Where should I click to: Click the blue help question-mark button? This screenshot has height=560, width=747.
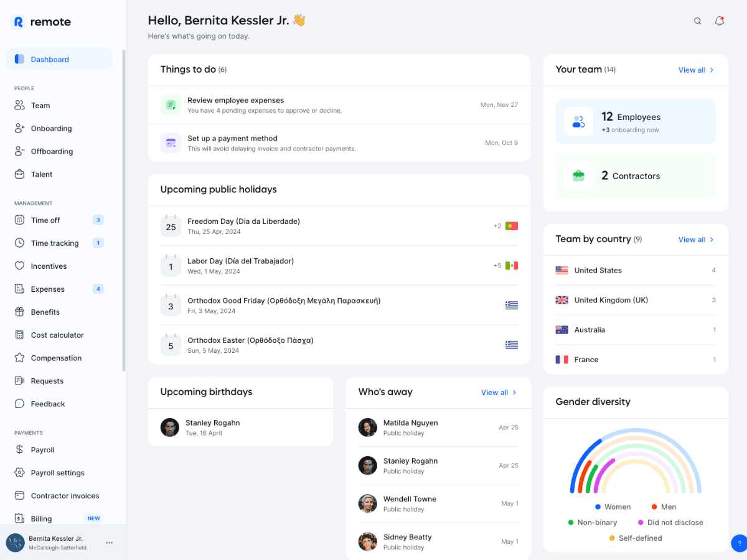pyautogui.click(x=739, y=543)
